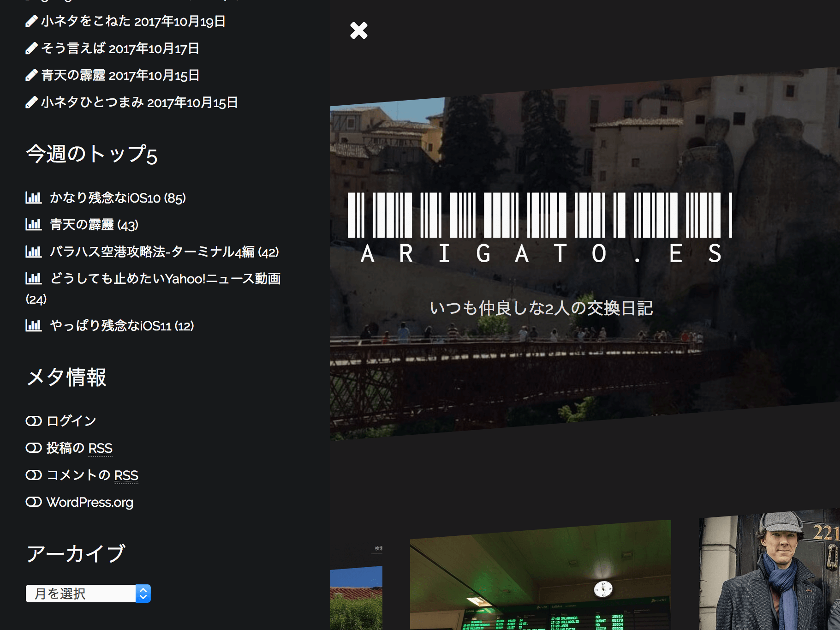840x630 pixels.
Task: Click pencil icon beside そう言えば post
Action: point(31,48)
